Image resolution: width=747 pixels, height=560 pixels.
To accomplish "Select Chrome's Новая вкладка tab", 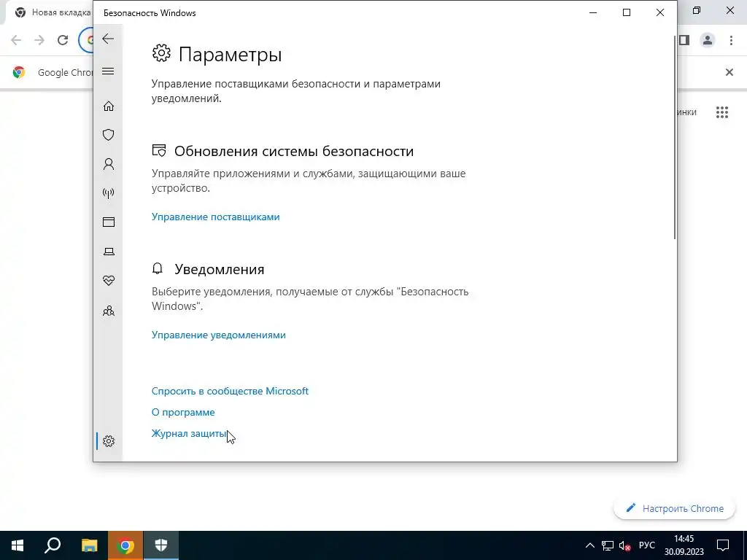I will [x=52, y=13].
